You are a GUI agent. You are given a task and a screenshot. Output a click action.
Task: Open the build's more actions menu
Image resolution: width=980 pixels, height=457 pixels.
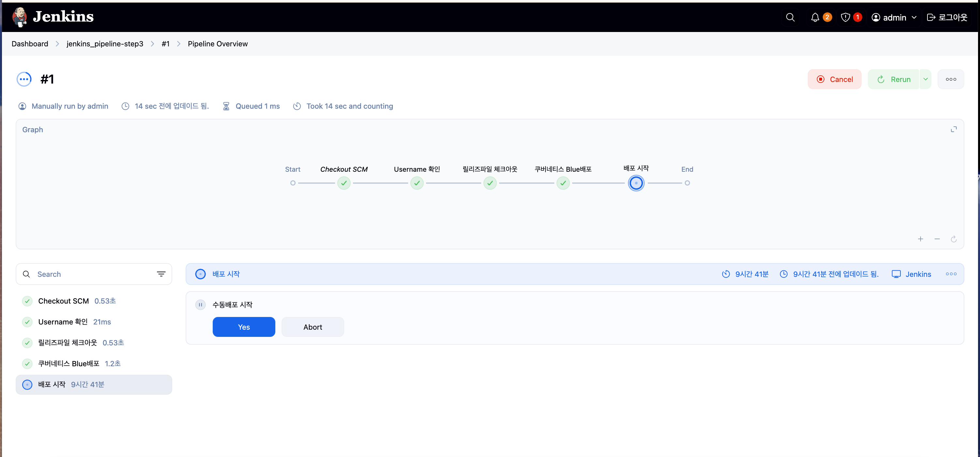pos(951,79)
